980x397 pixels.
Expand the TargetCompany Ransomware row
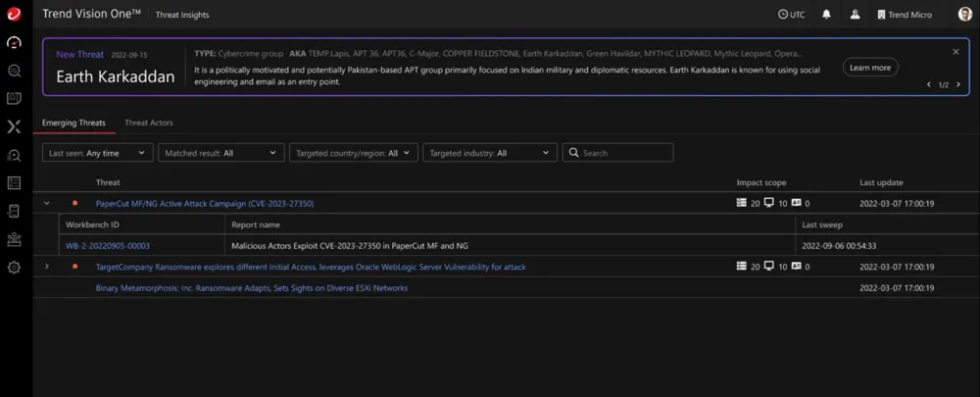click(46, 267)
